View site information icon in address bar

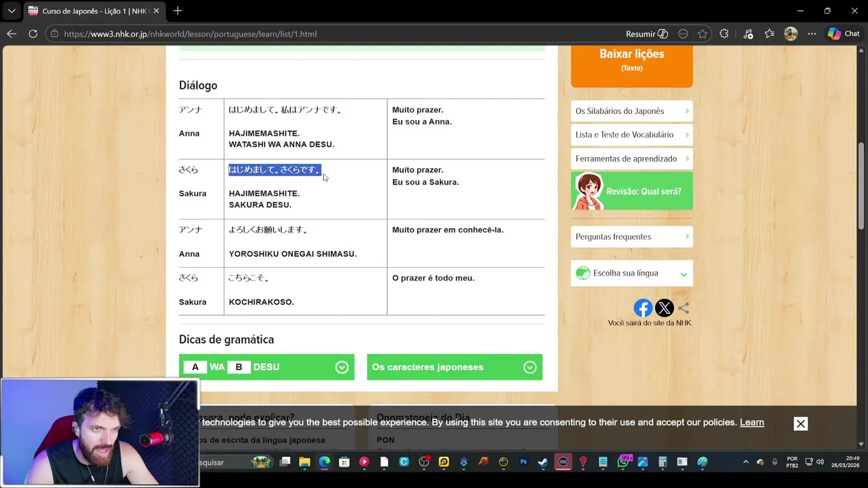[x=55, y=34]
